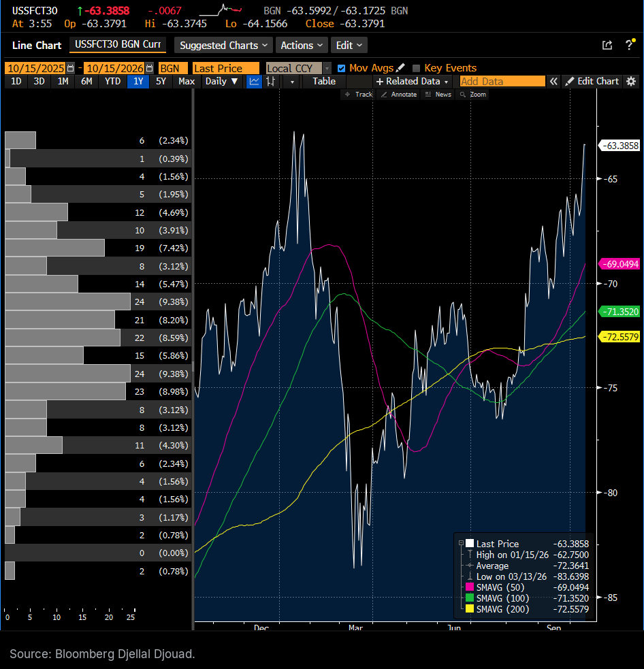The width and height of the screenshot is (644, 669).
Task: Click the -72.5579 yellow axis label
Action: coord(620,337)
